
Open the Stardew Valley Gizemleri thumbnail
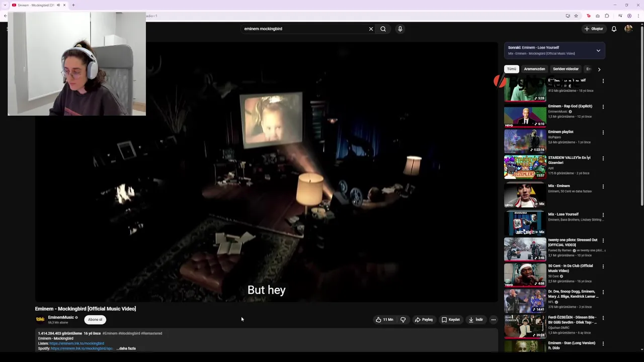525,167
